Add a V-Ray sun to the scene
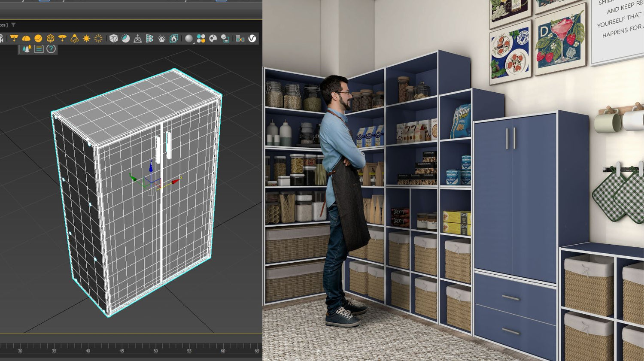This screenshot has height=361, width=644. 87,38
